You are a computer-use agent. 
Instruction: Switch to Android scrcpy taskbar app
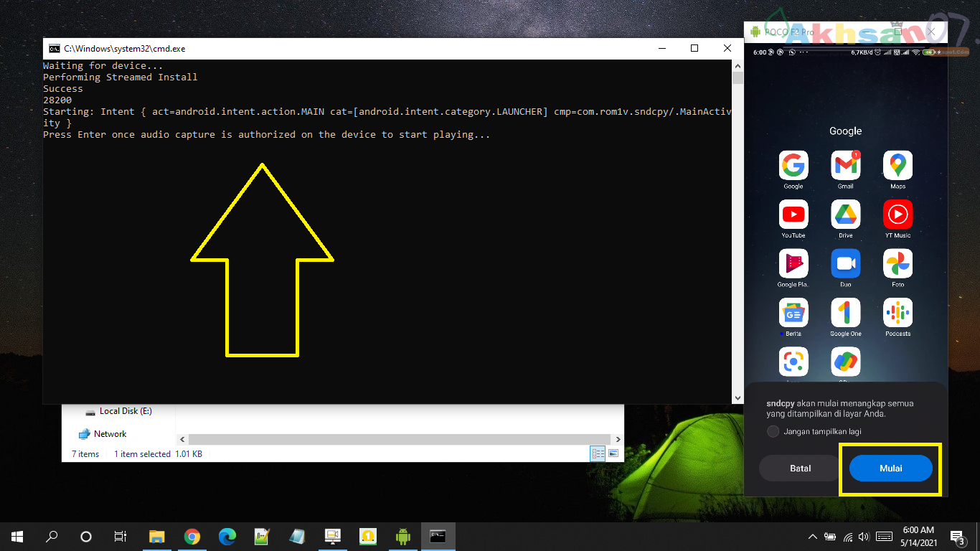click(402, 537)
